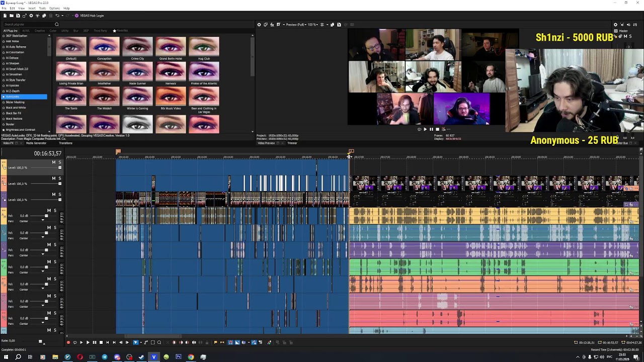This screenshot has width=644, height=362.
Task: Toggle loop playback in timeline transport
Action: click(x=75, y=342)
